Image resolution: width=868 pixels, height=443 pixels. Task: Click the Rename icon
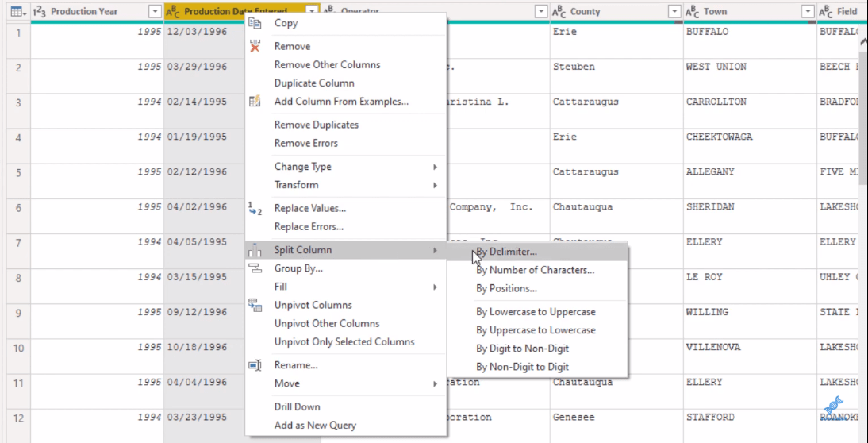point(255,365)
